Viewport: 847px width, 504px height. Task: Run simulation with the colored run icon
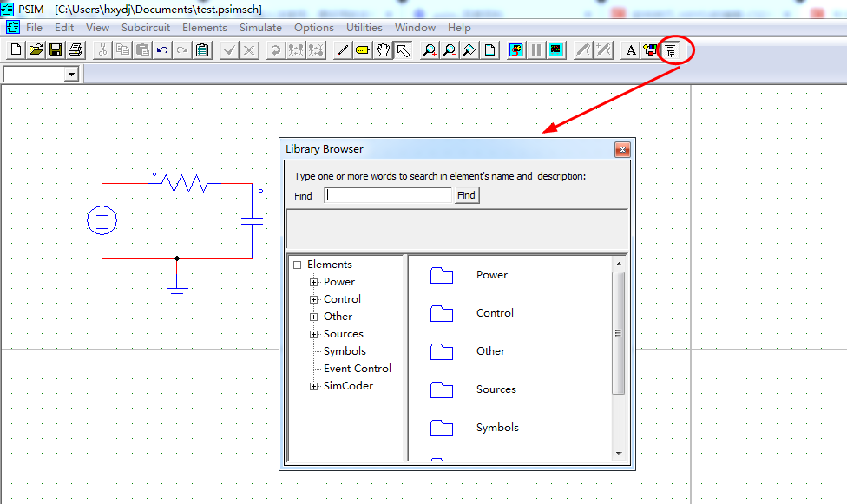(x=516, y=50)
